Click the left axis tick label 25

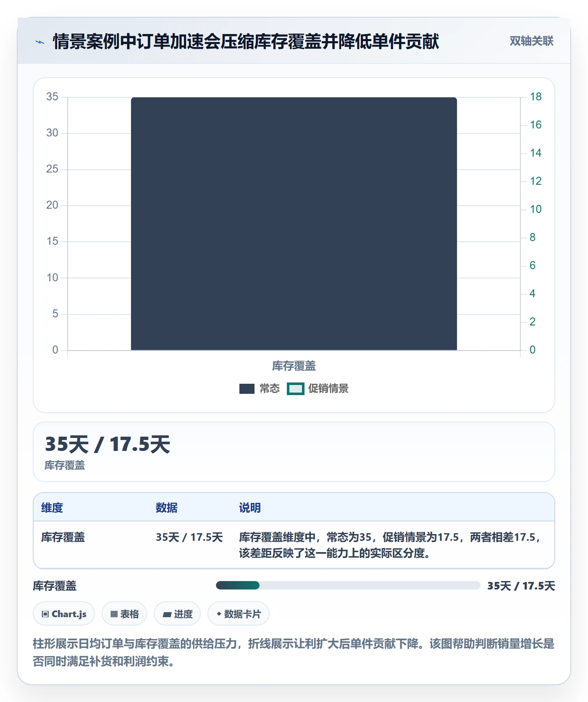(x=52, y=169)
